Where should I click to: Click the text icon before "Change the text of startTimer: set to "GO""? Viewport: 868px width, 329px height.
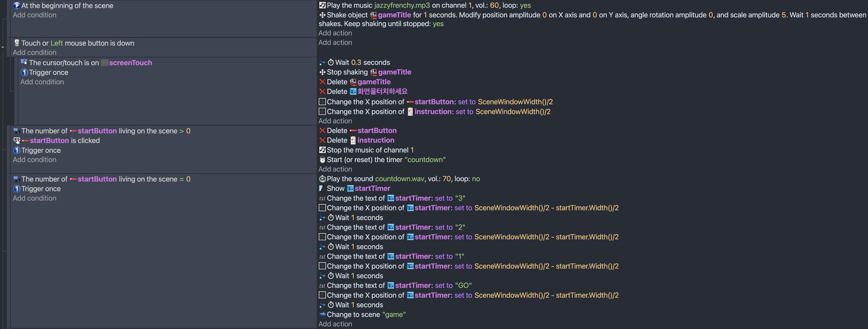[322, 286]
